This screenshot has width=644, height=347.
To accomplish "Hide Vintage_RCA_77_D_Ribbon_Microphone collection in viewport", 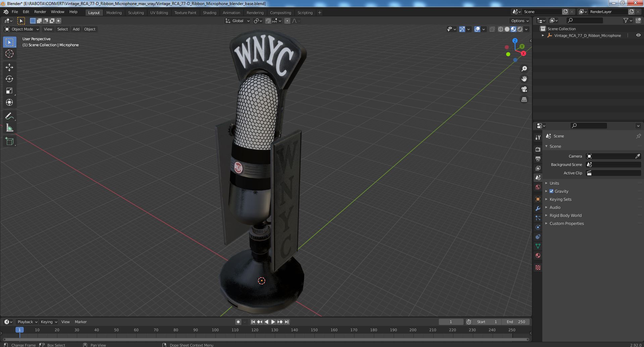I will (x=638, y=35).
